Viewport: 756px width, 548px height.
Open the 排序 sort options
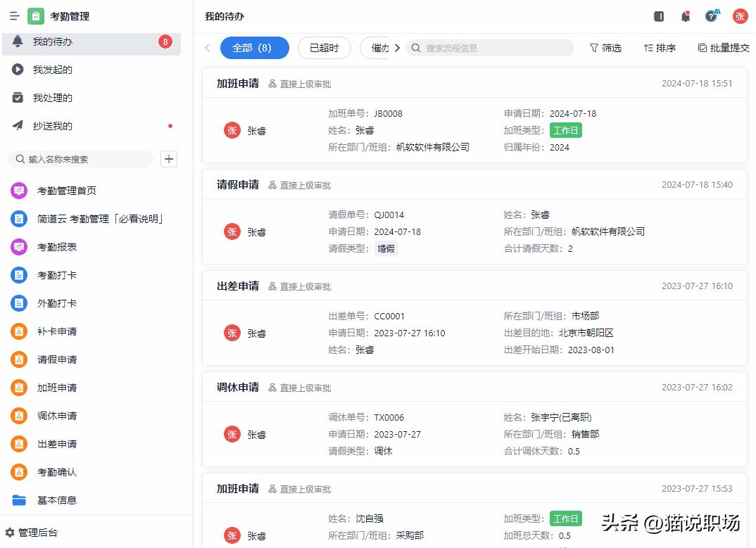click(660, 48)
